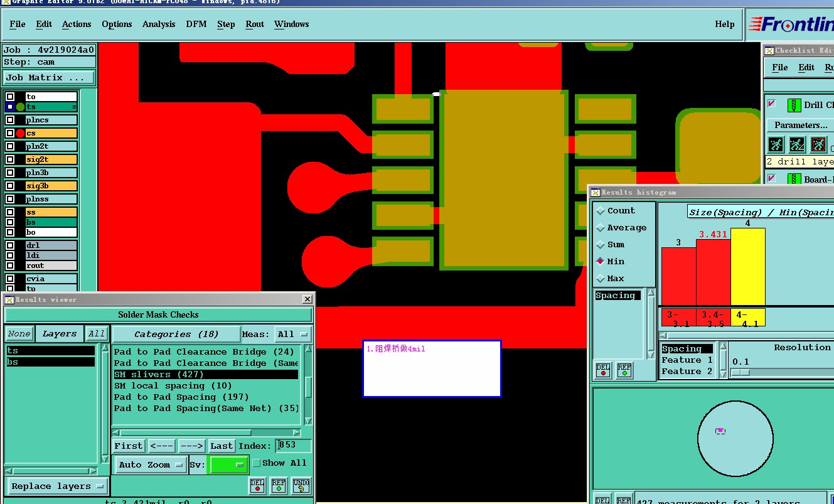Click the second running-man icon in Checklist

click(797, 145)
